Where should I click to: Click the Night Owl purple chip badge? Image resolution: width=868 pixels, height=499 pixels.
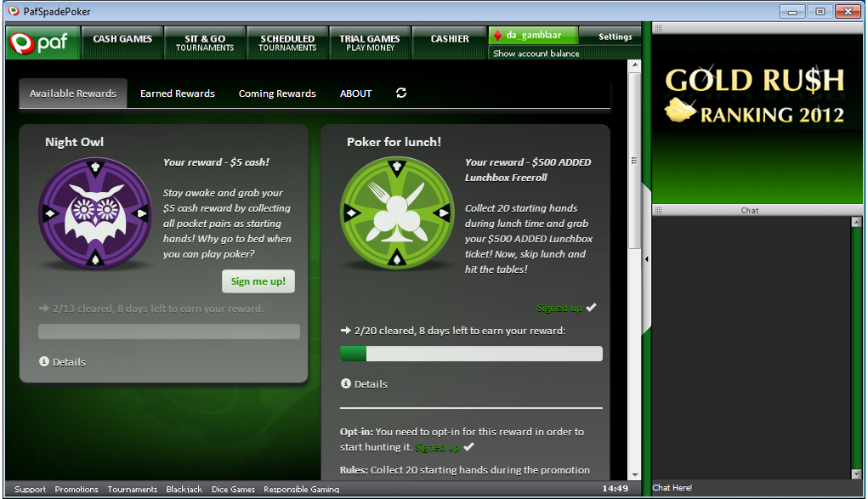[95, 213]
